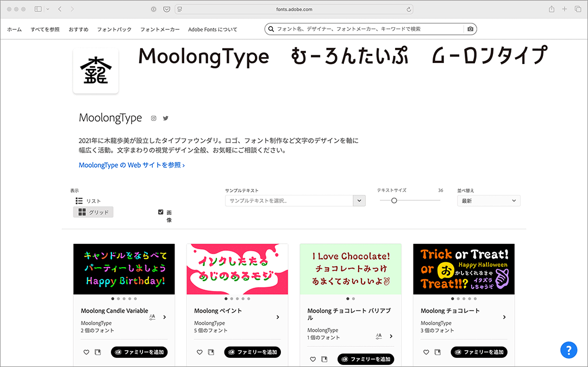Open the サンプルテキスト dropdown arrow

click(x=359, y=201)
